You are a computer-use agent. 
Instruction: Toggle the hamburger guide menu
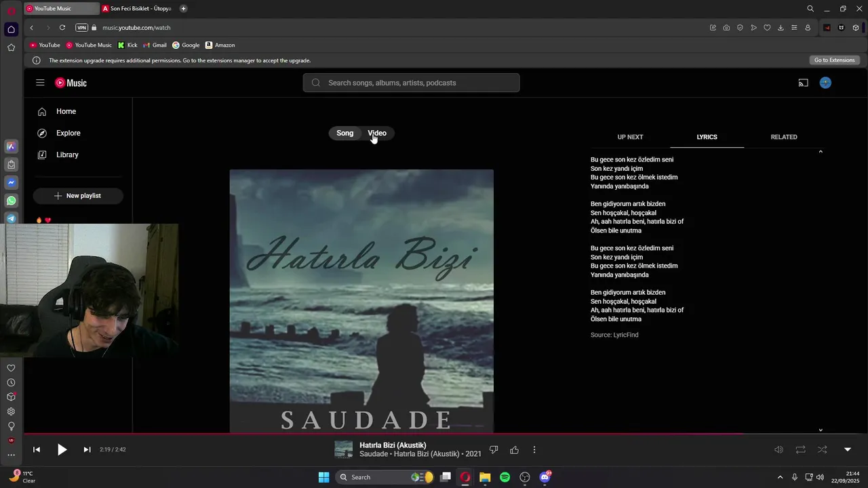tap(40, 83)
